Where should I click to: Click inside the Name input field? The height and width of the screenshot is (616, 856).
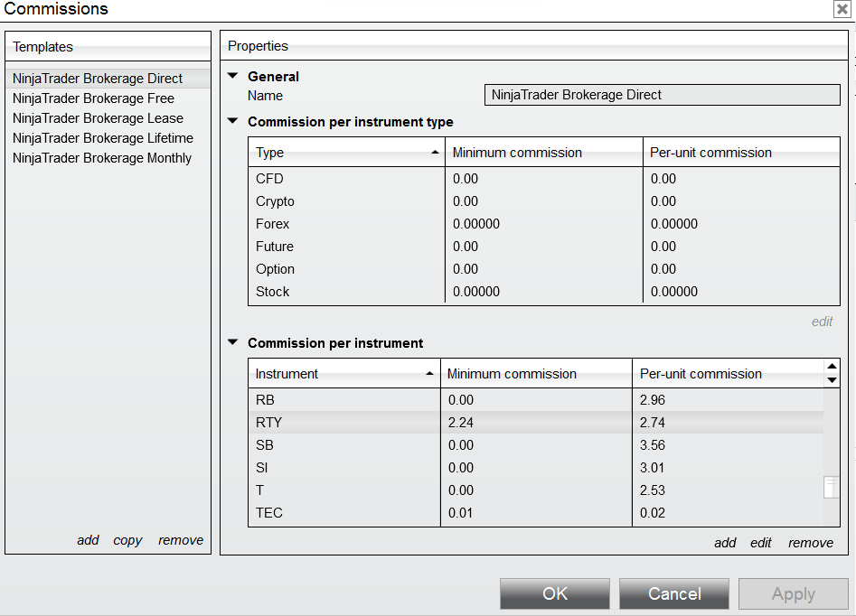(x=662, y=94)
